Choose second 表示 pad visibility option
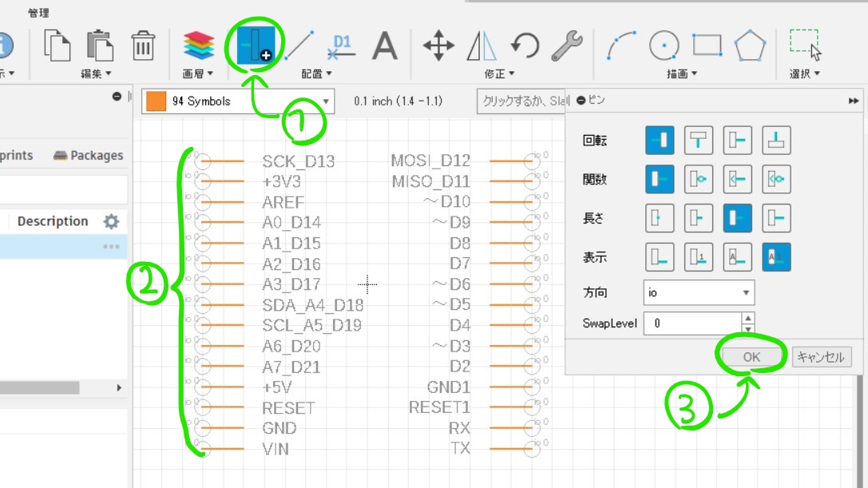This screenshot has width=868, height=488. [x=698, y=257]
